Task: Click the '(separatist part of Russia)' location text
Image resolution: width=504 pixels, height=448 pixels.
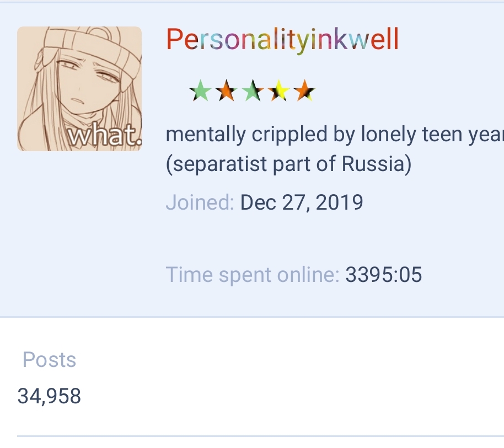Action: (x=288, y=164)
